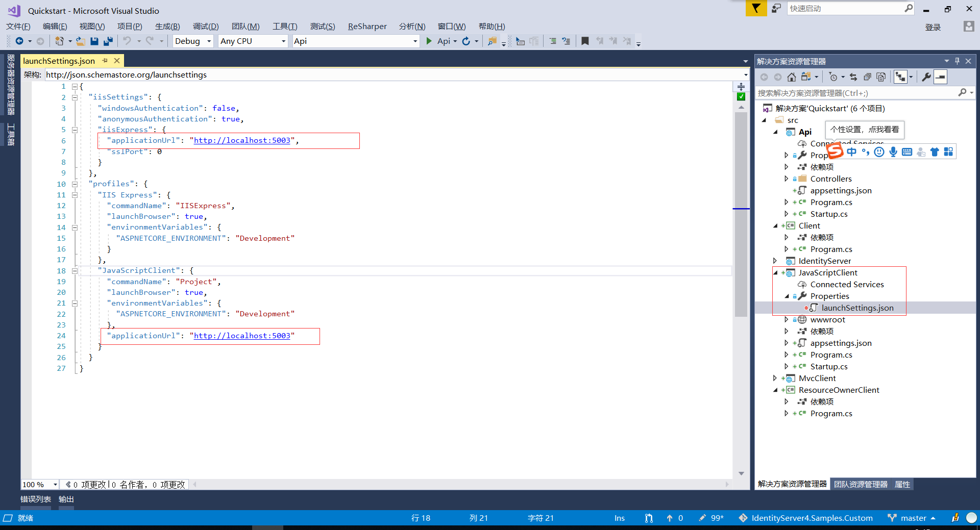Open the 错误列表 tab

pyautogui.click(x=36, y=499)
